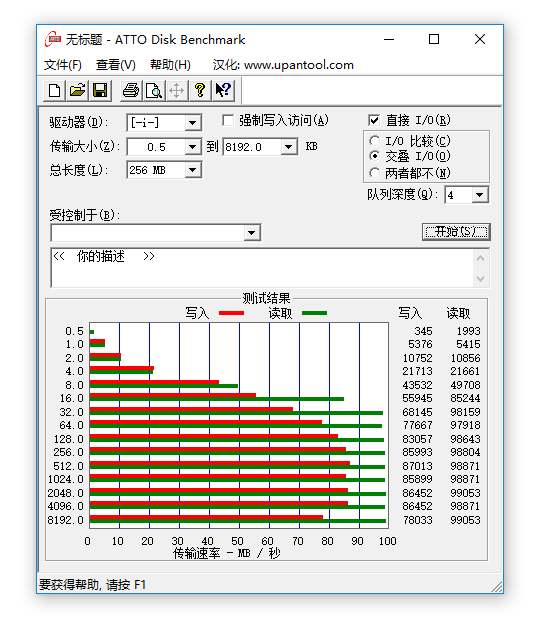Viewport: 536px width, 636px height.
Task: Click read value 49708 for 8.0 row
Action: pyautogui.click(x=465, y=385)
